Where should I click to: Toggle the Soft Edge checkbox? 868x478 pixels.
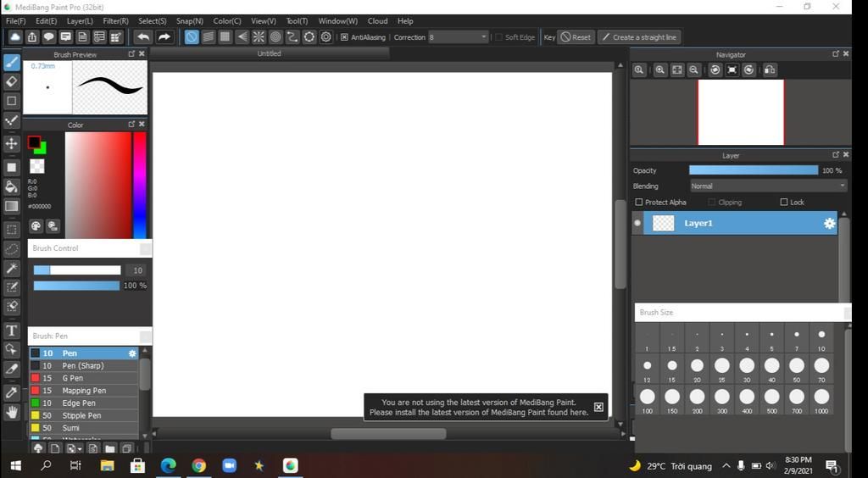(x=498, y=37)
